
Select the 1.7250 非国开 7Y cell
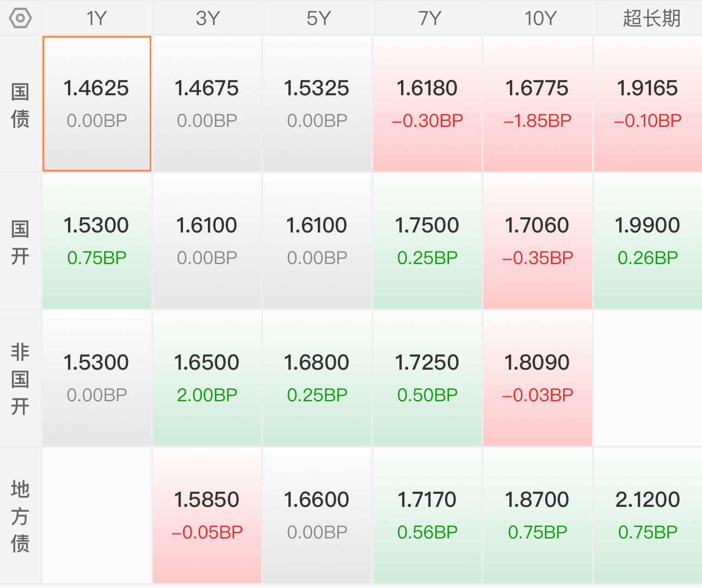pos(427,378)
